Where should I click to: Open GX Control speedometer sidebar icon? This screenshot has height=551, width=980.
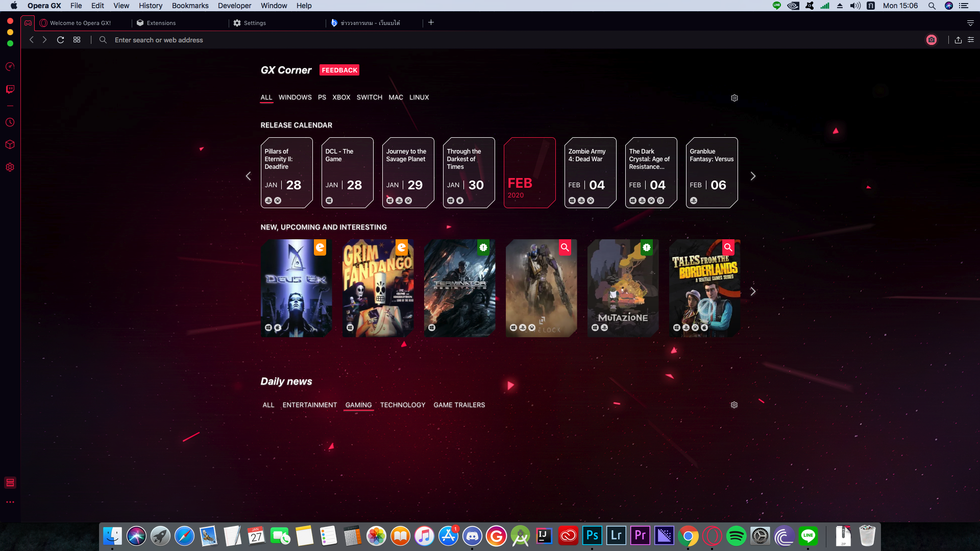point(10,67)
